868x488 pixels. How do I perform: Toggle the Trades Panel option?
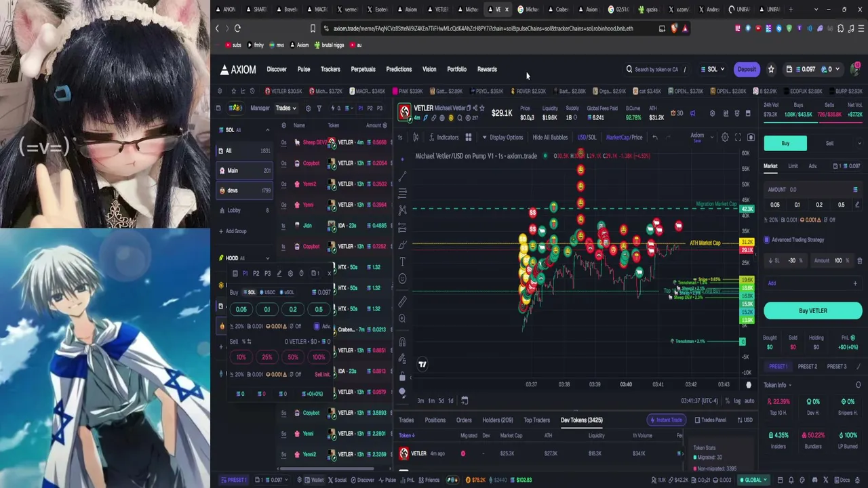point(710,420)
